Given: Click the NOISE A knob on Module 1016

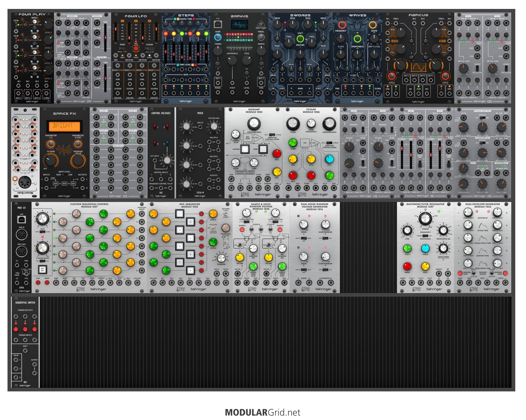Looking at the screenshot, I should point(304,224).
